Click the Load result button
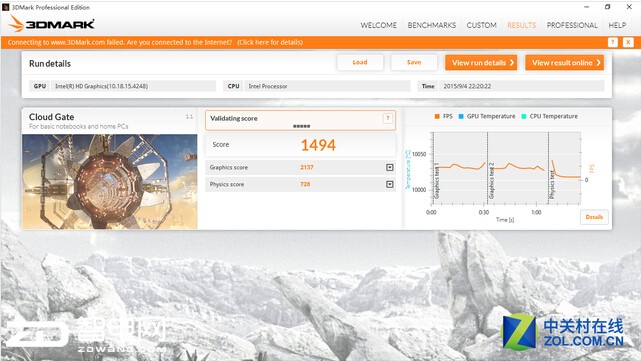This screenshot has width=641, height=361. [x=360, y=63]
